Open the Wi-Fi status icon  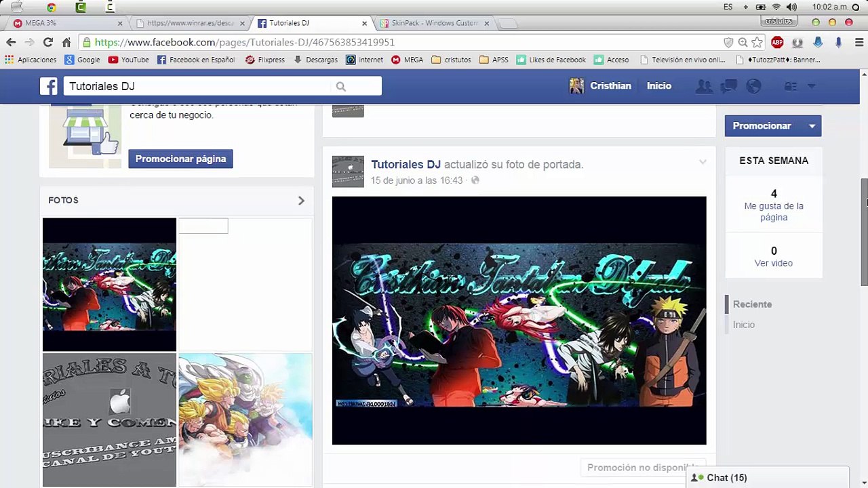point(776,7)
